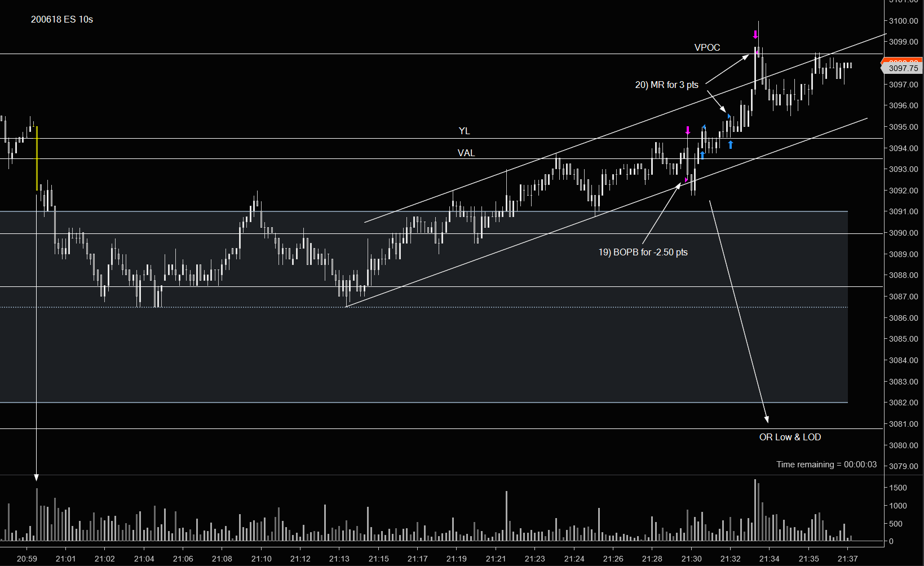Image resolution: width=924 pixels, height=566 pixels.
Task: Click the tallest volume bar near 21:33
Action: pos(755,510)
